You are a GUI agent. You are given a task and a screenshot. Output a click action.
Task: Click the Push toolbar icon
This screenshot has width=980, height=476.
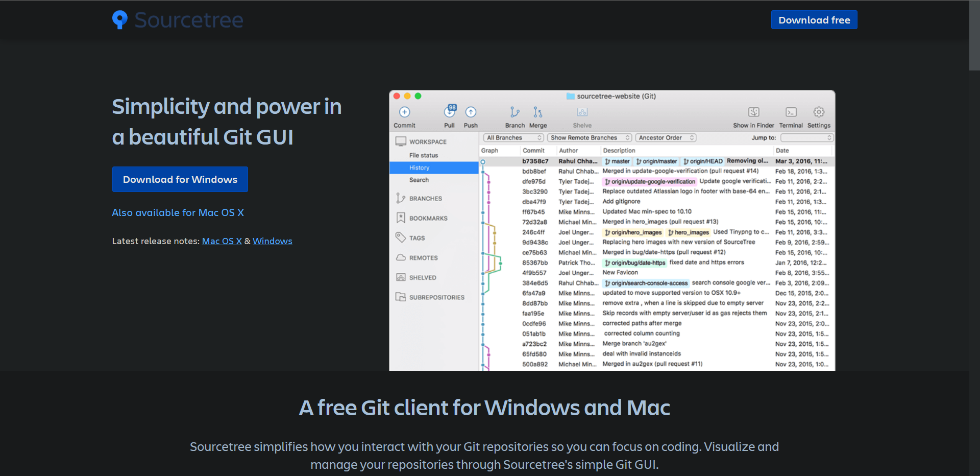tap(471, 112)
